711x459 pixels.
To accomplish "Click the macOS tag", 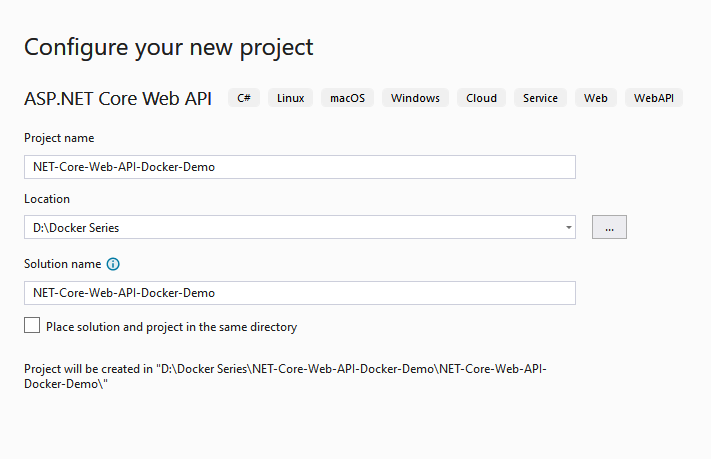I will click(x=347, y=98).
